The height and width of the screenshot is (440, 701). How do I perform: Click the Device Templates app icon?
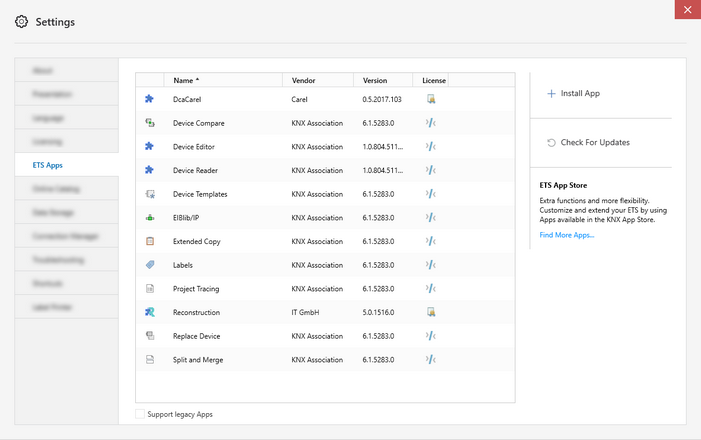(x=150, y=194)
